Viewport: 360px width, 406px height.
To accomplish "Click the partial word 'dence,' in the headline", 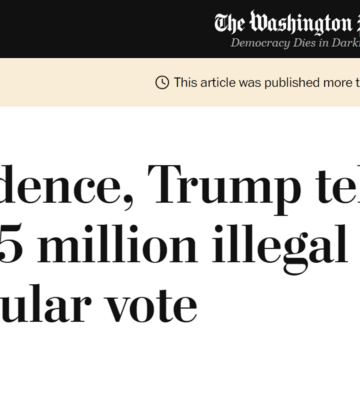I will coord(67,185).
